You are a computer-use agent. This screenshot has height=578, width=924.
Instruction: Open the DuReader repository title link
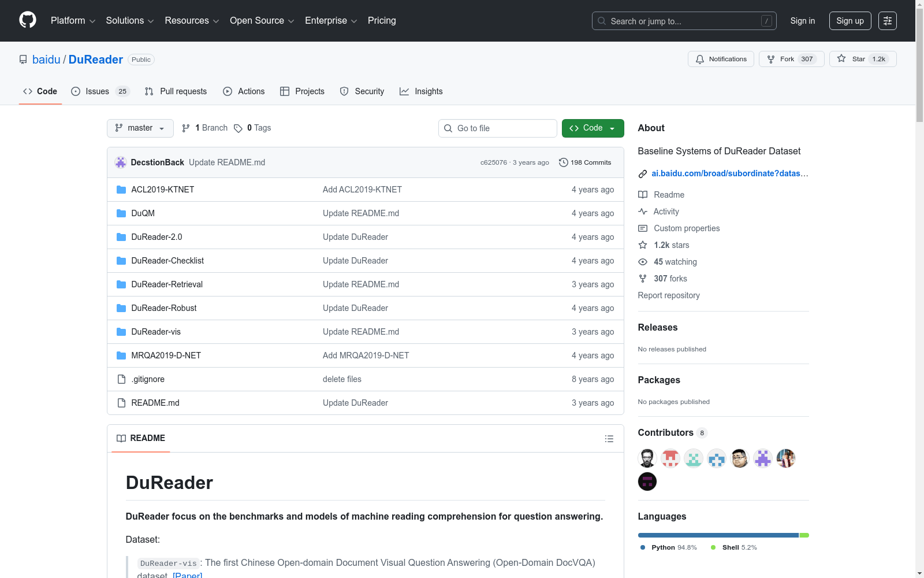point(96,60)
